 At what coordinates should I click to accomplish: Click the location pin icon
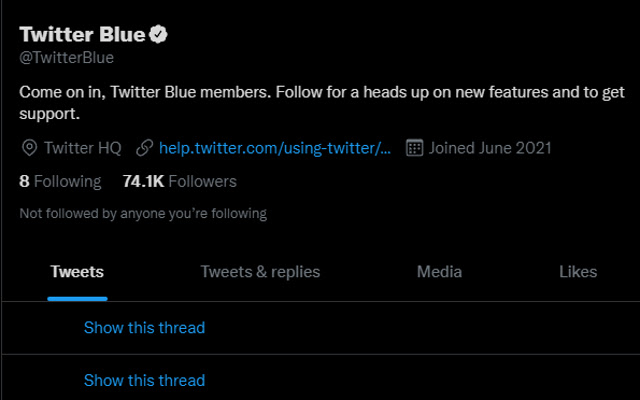[x=29, y=148]
